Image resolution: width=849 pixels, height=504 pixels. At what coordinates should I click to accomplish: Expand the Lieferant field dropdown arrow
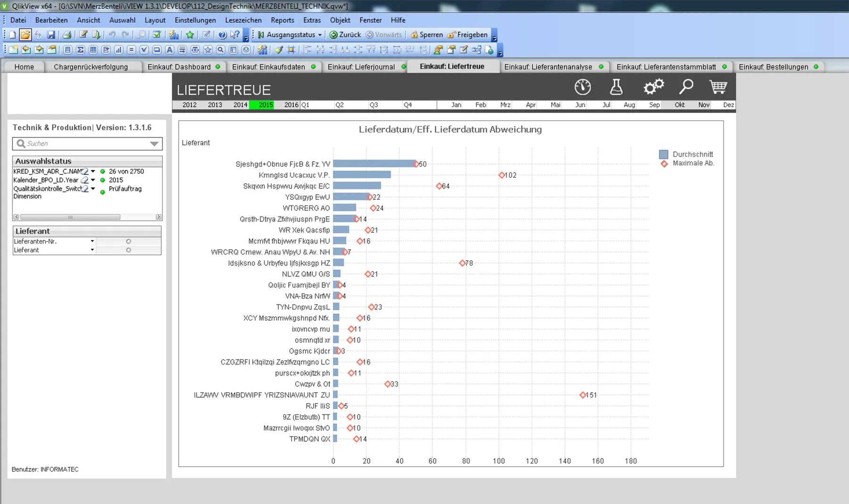click(92, 250)
